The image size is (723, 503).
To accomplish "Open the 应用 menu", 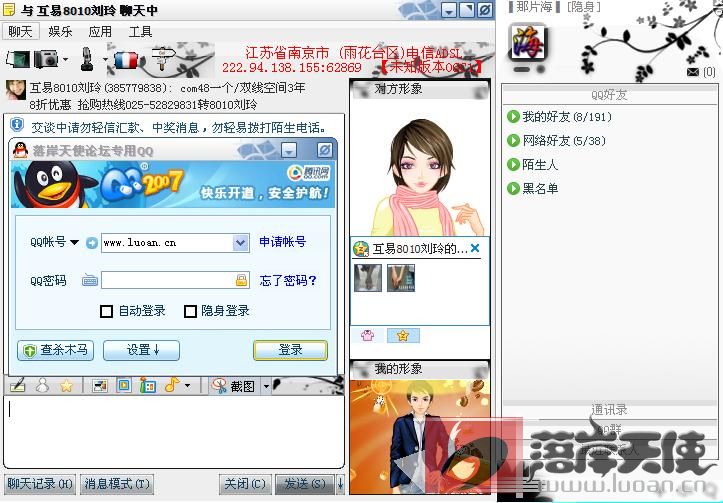I will click(100, 31).
